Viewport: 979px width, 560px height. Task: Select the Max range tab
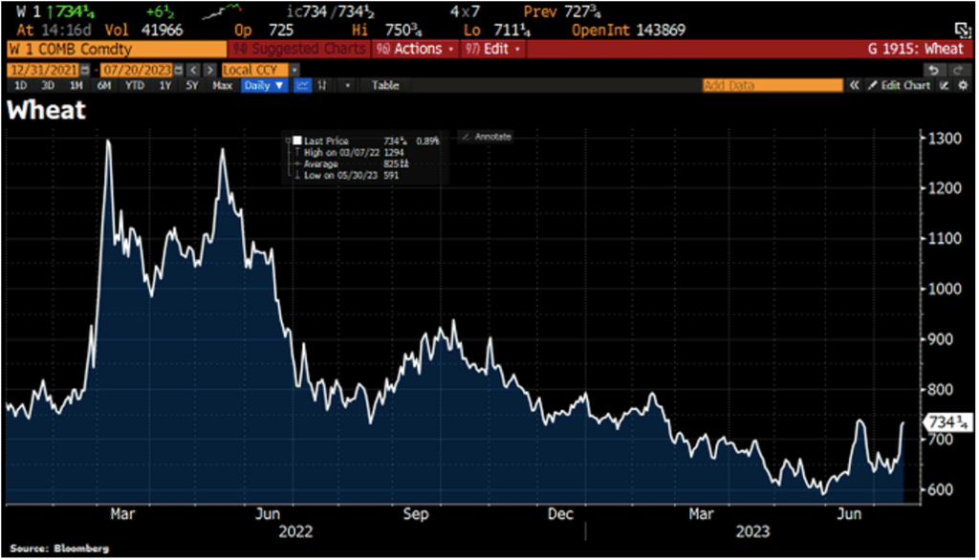(222, 86)
